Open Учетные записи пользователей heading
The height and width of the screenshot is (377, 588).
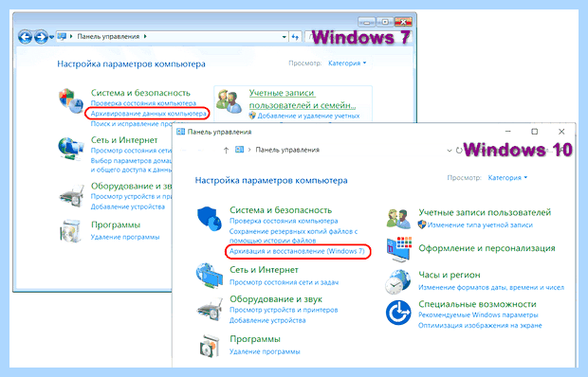[x=485, y=212]
